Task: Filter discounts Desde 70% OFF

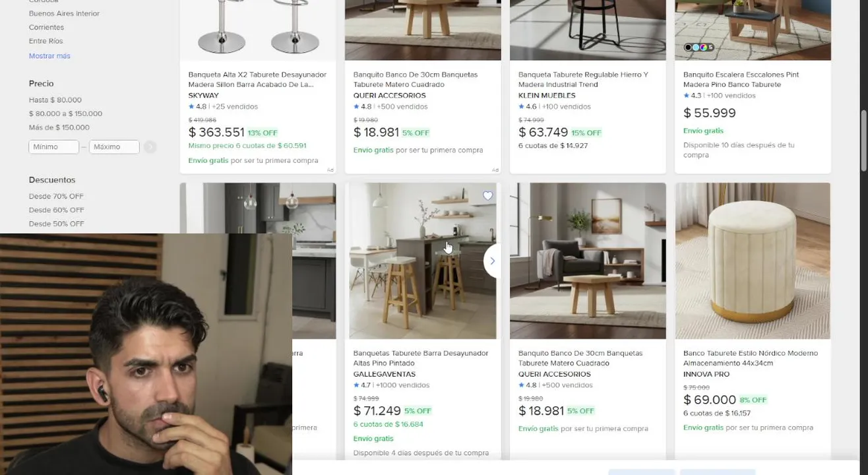Action: tap(56, 196)
